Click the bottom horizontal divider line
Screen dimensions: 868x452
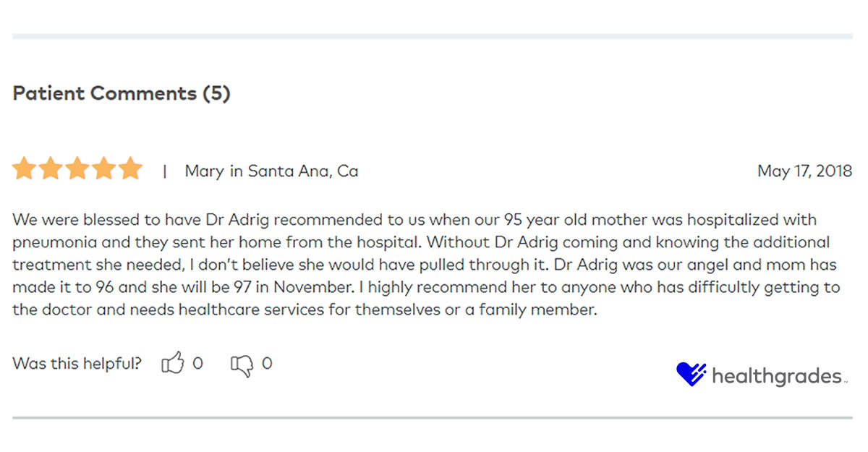click(x=433, y=417)
